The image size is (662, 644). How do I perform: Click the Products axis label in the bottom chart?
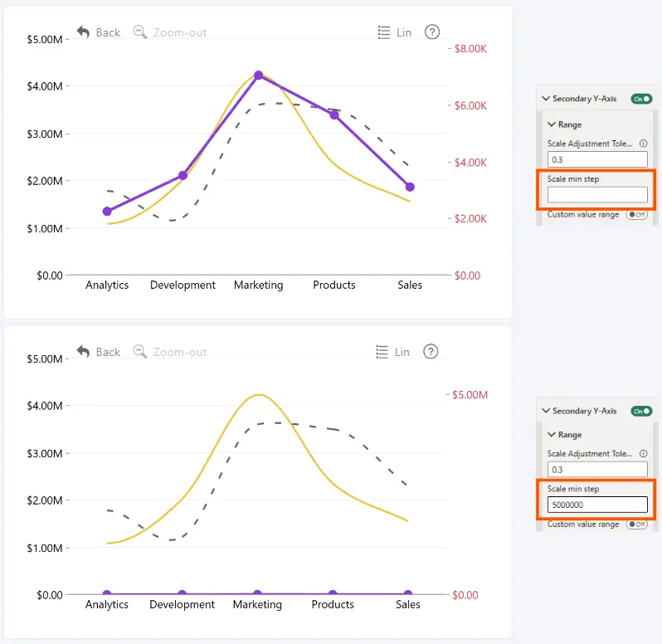[333, 604]
